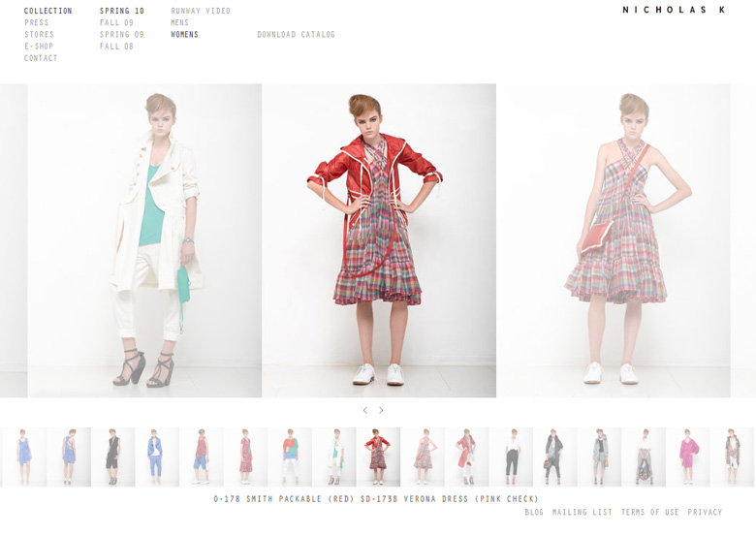Select the pink dress thumbnail
Screen dimensions: 756x536
(x=688, y=457)
